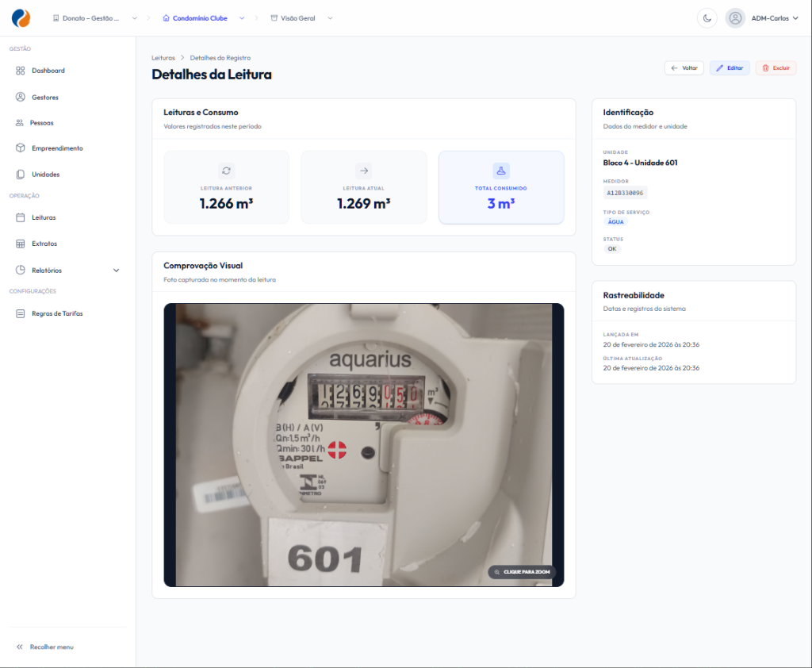The image size is (812, 668).
Task: Click the building icon beside Donato
Action: coord(56,18)
